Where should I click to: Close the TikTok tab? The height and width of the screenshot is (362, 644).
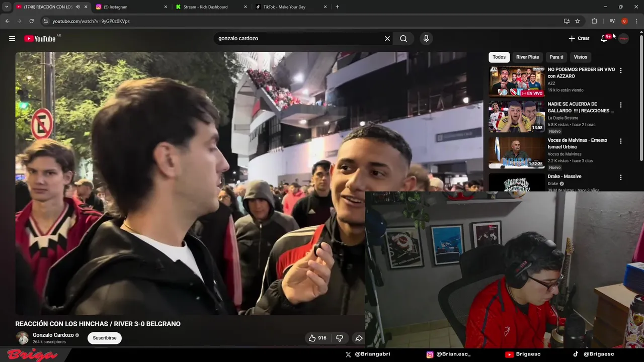326,7
